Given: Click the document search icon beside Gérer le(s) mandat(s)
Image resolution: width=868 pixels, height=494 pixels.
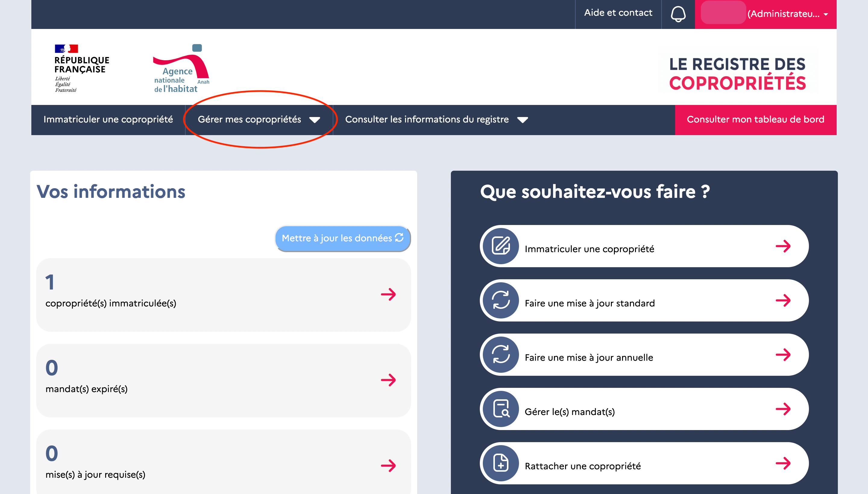Looking at the screenshot, I should click(501, 409).
